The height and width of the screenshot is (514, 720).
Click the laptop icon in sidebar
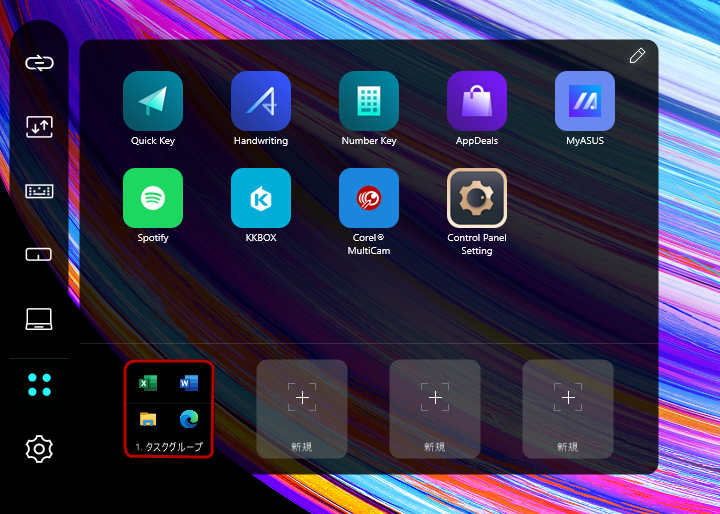[x=39, y=319]
